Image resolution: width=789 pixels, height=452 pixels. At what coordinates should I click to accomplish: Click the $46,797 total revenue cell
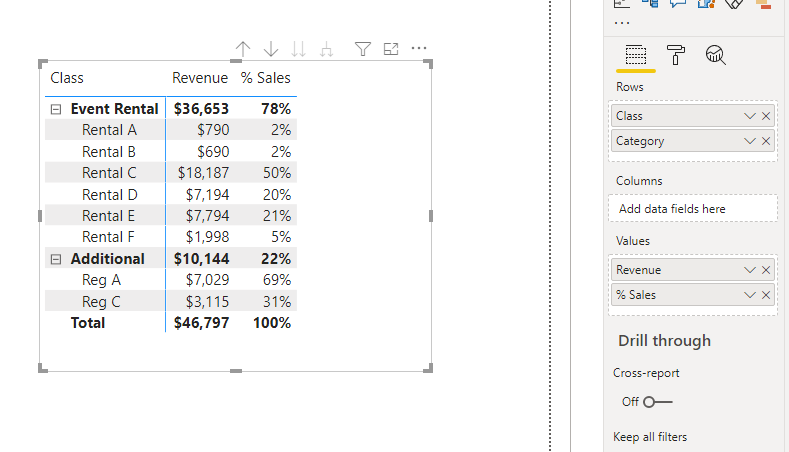pos(201,323)
